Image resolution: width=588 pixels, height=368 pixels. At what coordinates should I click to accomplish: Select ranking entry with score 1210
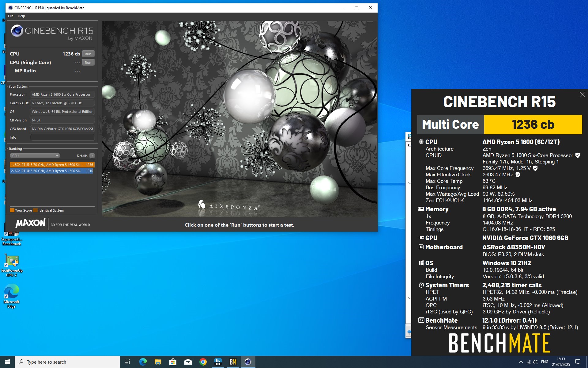[x=52, y=171]
